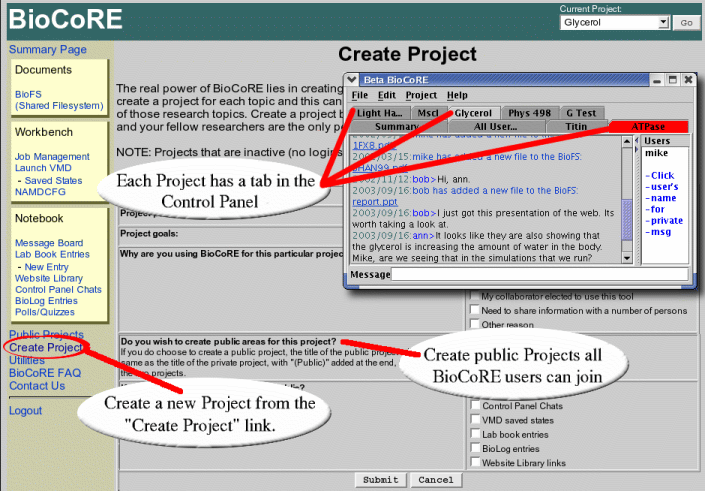The width and height of the screenshot is (705, 491).
Task: Open the Beta BioCoRE window menu icon
Action: 353,79
